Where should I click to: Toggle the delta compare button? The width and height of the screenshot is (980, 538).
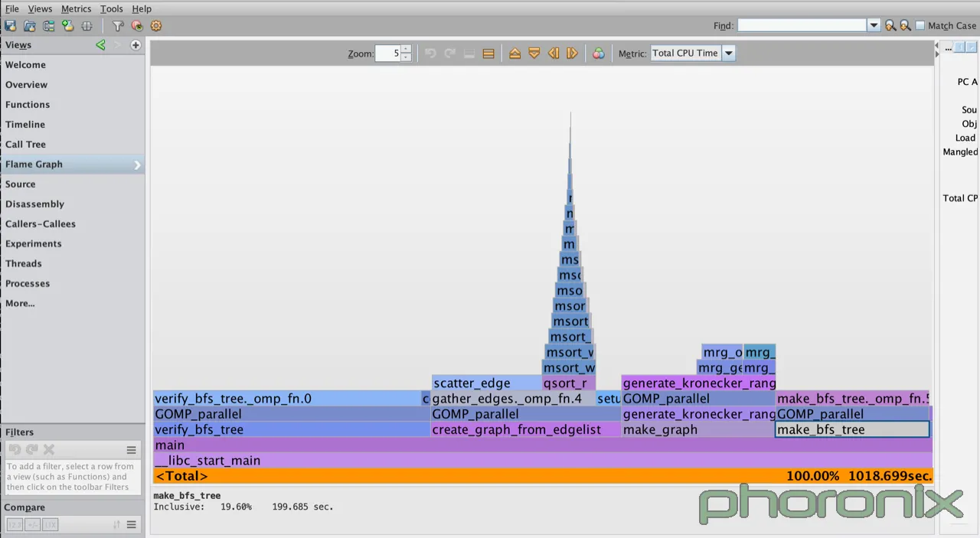32,525
